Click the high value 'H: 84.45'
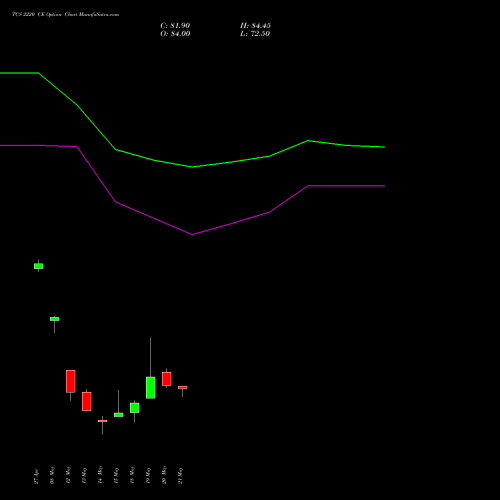This screenshot has height=500, width=500. click(255, 26)
